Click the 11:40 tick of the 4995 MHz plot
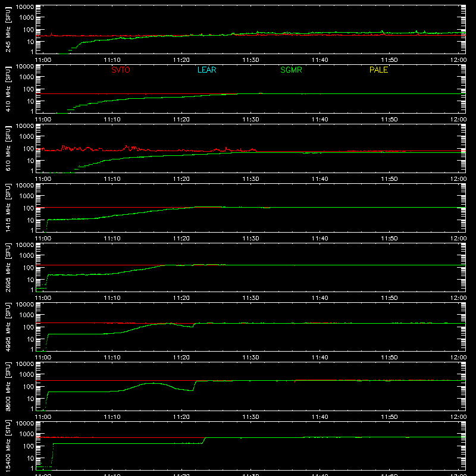Viewport: 476px width, 476px height. tap(320, 358)
